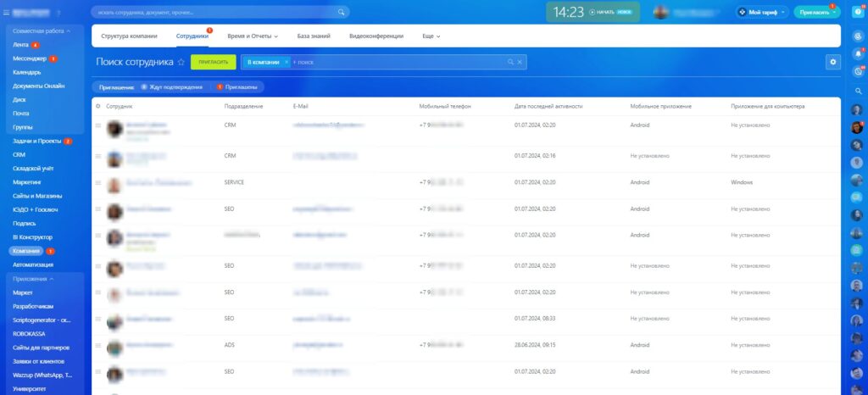
Task: Click the circular icon above the bell
Action: (x=859, y=36)
